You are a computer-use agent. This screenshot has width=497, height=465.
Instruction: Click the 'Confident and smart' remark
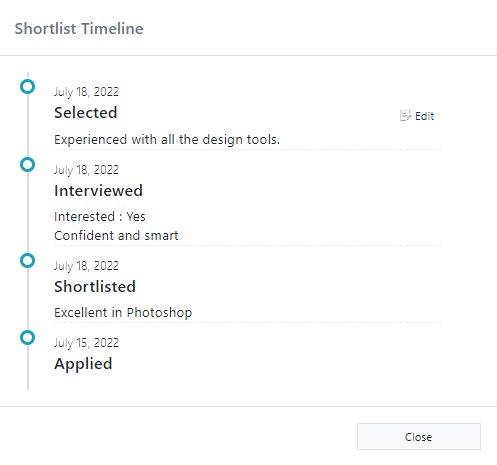pyautogui.click(x=116, y=236)
